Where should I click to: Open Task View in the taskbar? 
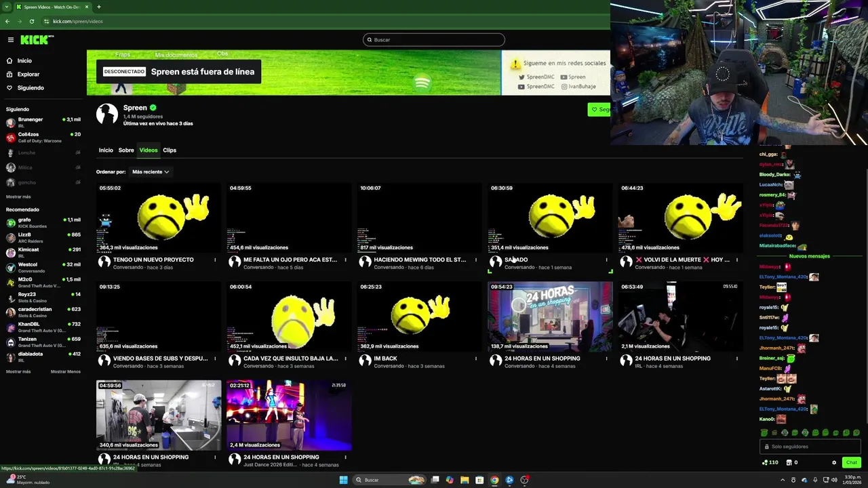[435, 480]
